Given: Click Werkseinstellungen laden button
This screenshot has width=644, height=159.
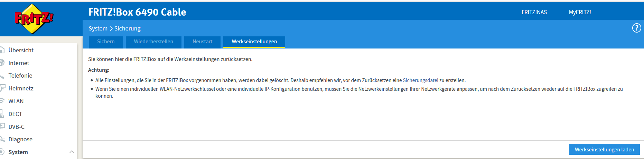Looking at the screenshot, I should coord(604,149).
